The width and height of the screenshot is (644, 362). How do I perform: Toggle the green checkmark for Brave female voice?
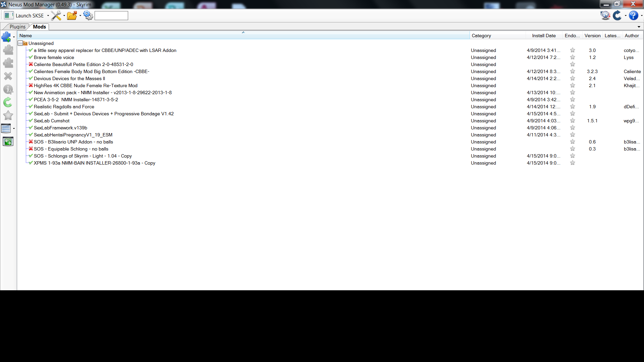coord(31,57)
